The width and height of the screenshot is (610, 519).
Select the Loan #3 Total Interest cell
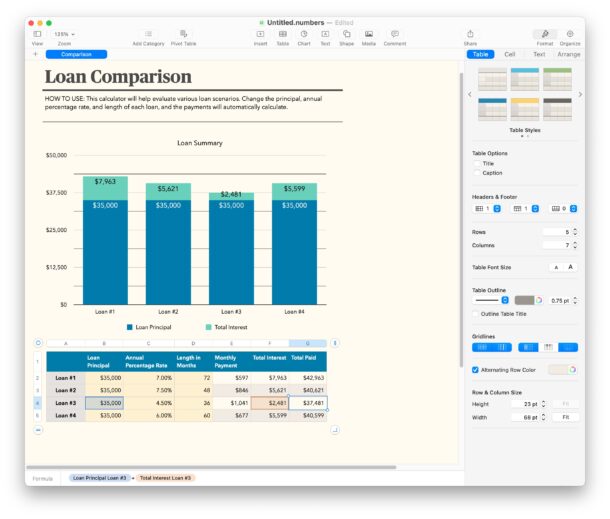[269, 403]
